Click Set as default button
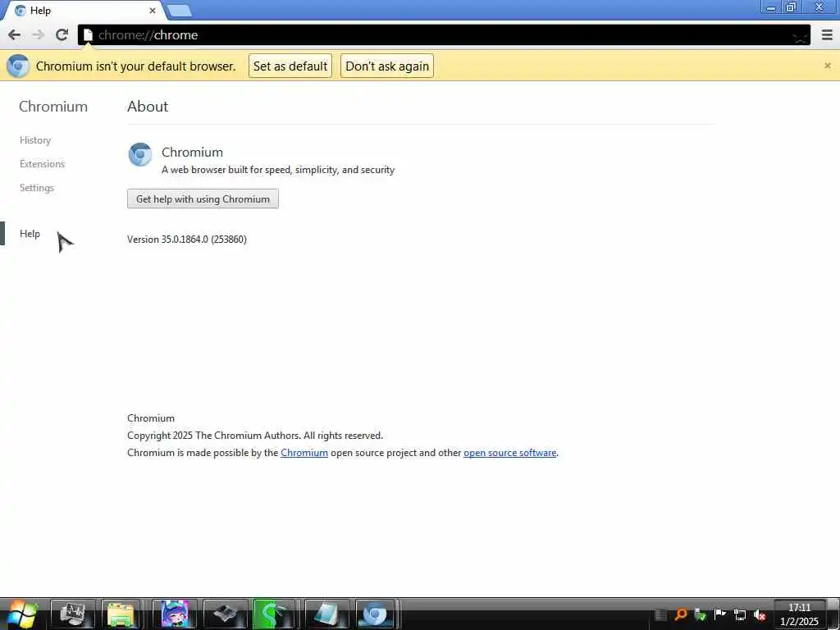The height and width of the screenshot is (630, 840). (x=290, y=66)
